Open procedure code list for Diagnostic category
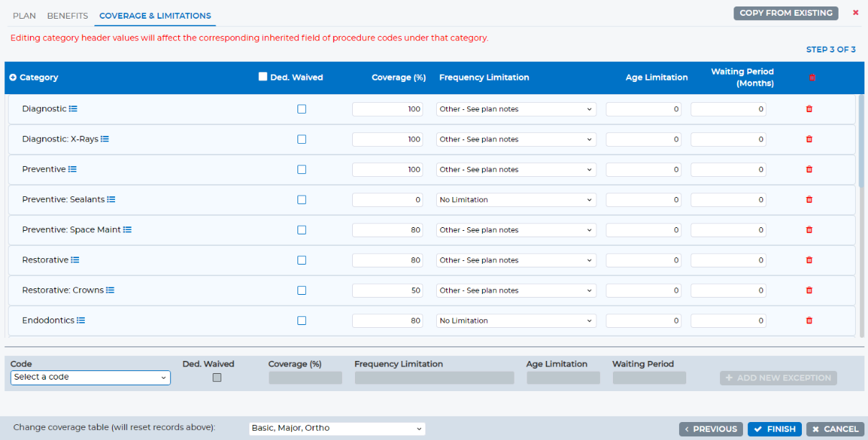868x440 pixels. click(x=73, y=109)
